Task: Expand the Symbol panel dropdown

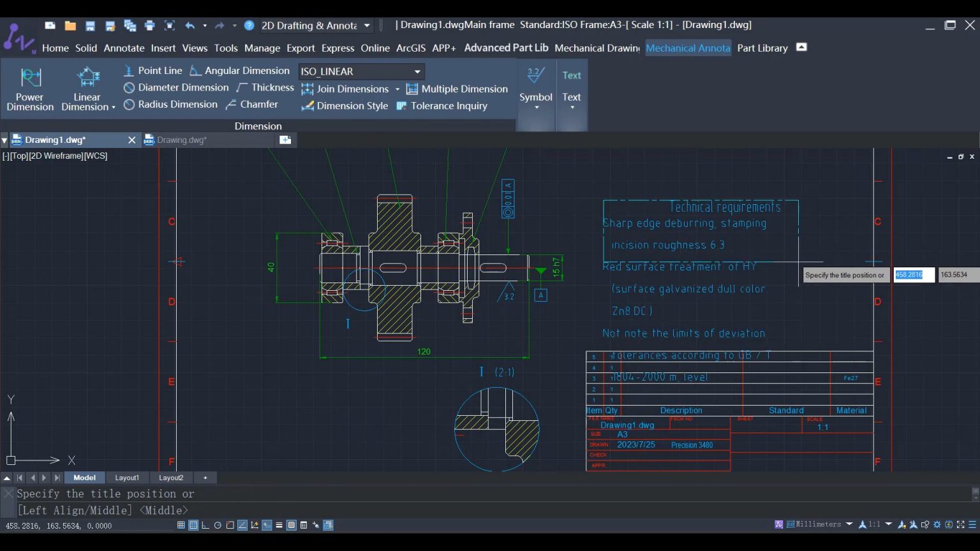Action: coord(536,107)
